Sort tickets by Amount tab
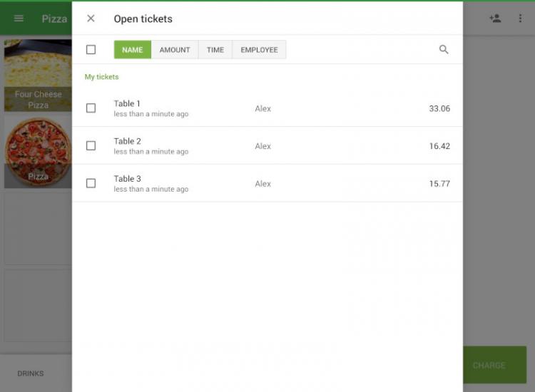Image resolution: width=535 pixels, height=392 pixels. (175, 50)
